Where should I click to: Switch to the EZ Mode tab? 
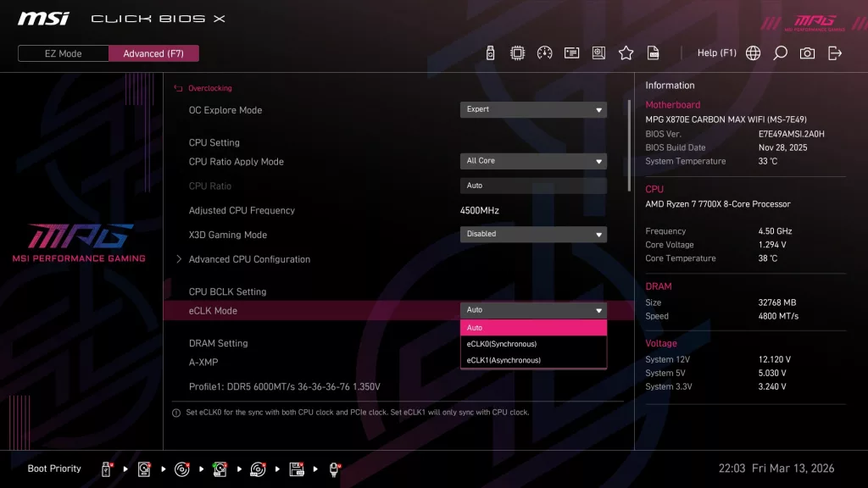pyautogui.click(x=62, y=53)
